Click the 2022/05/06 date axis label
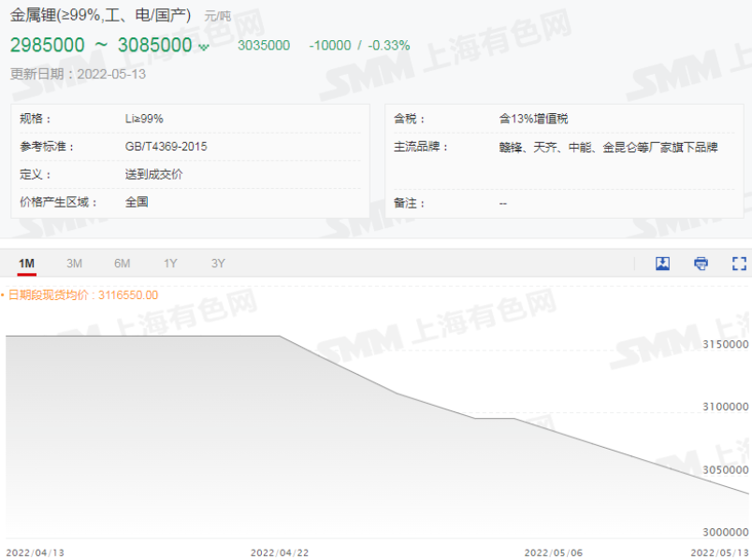Viewport: 752px width, 560px height. click(x=554, y=553)
